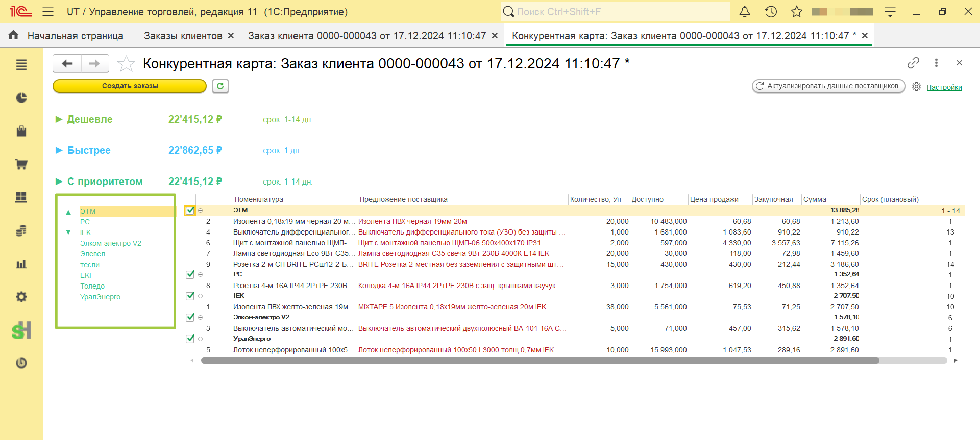Open shopping cart section in sidebar

21,164
